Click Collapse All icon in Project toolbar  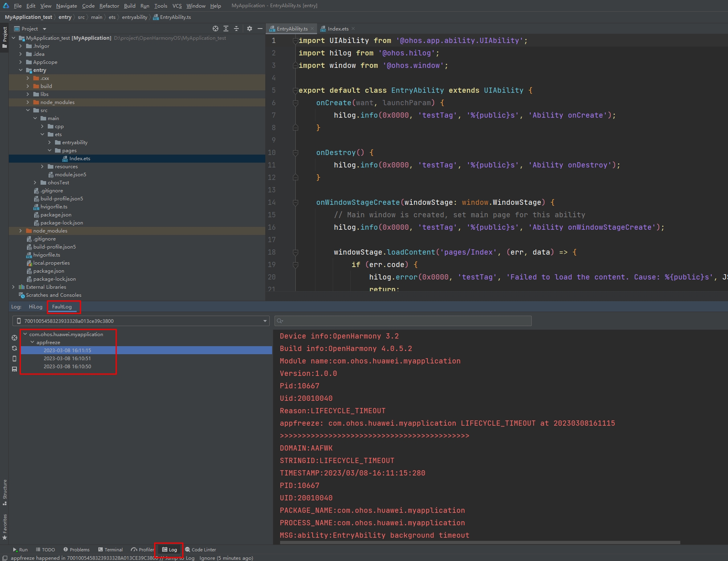(236, 29)
